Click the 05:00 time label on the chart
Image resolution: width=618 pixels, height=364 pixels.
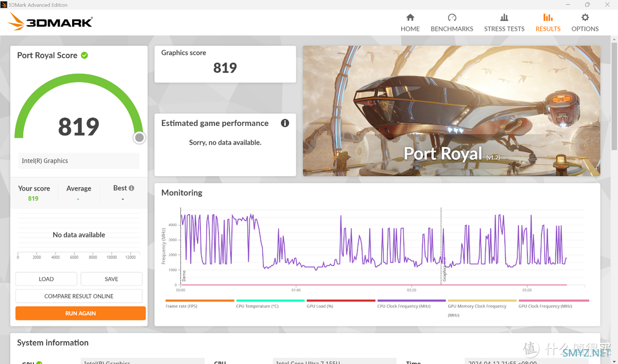[527, 290]
